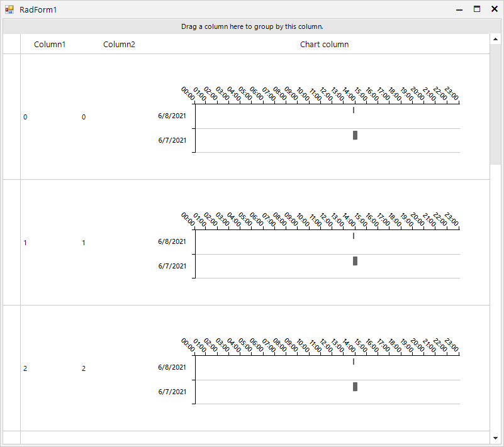Select Column1 cell with value 2
This screenshot has width=504, height=447.
point(50,368)
